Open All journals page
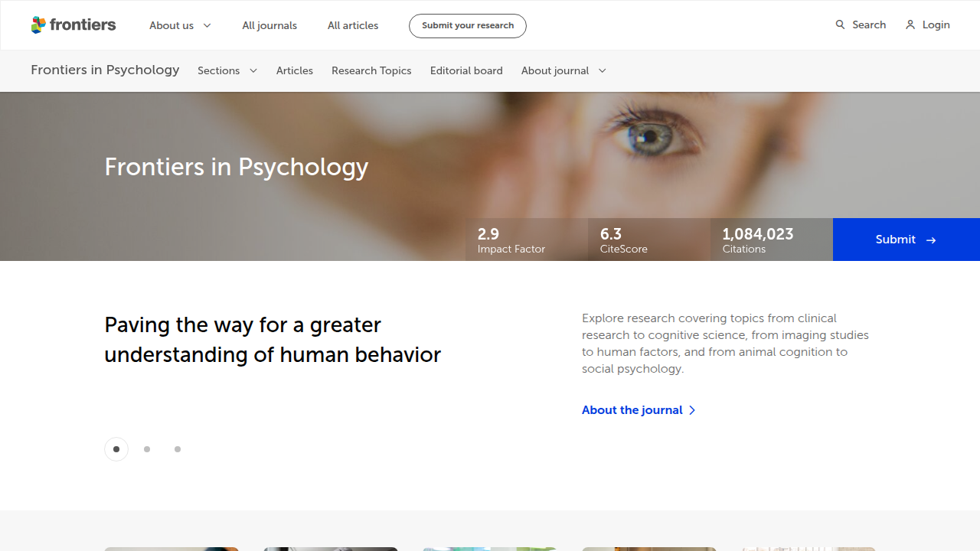Image resolution: width=980 pixels, height=551 pixels. 269,25
